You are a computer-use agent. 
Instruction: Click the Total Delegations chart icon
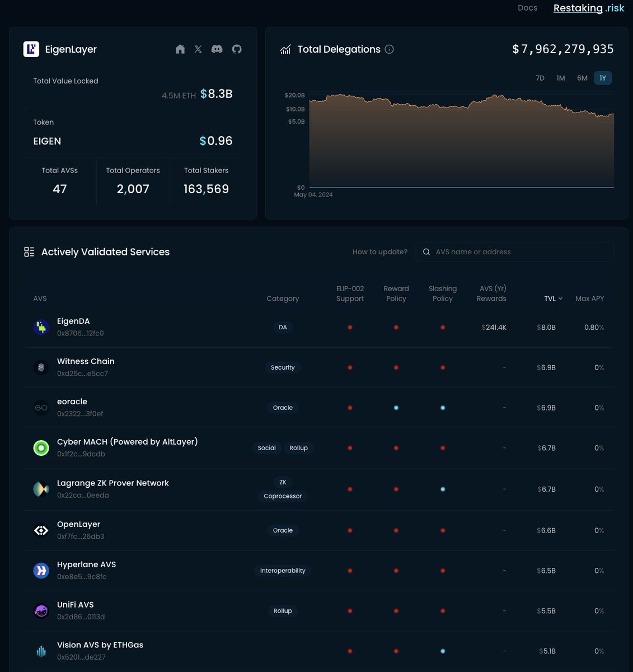tap(285, 50)
